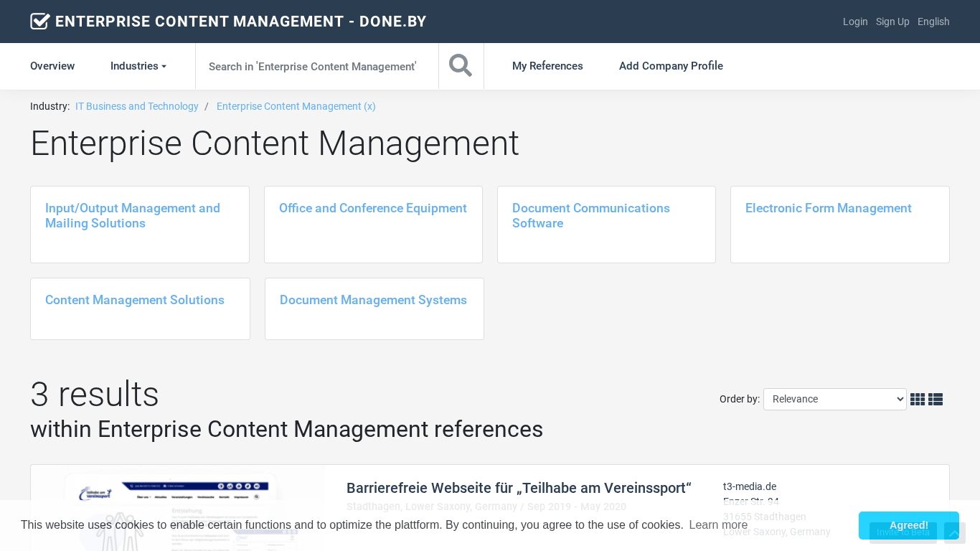This screenshot has height=551, width=980.
Task: Click the Sign Up link
Action: (892, 22)
